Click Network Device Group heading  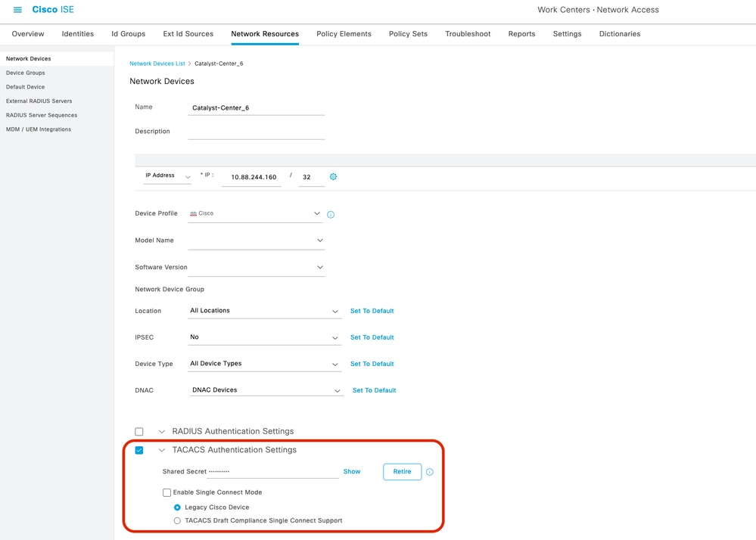tap(170, 290)
